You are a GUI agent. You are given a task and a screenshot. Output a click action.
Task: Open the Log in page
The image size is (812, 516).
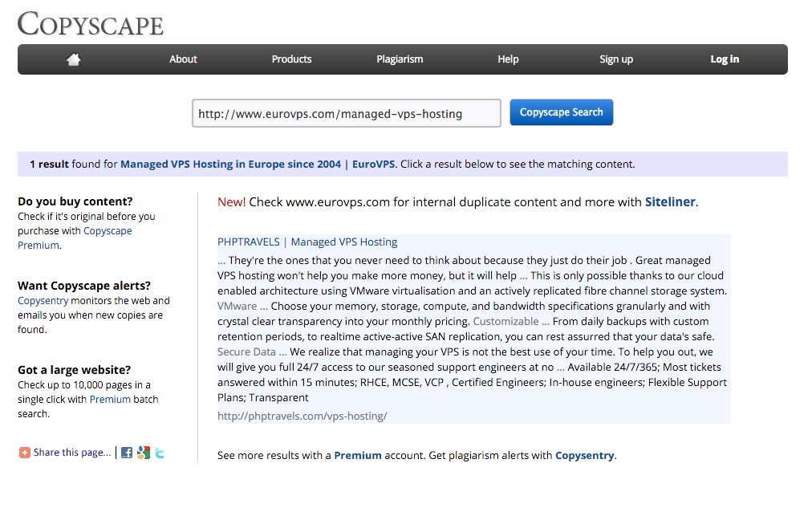pyautogui.click(x=725, y=59)
